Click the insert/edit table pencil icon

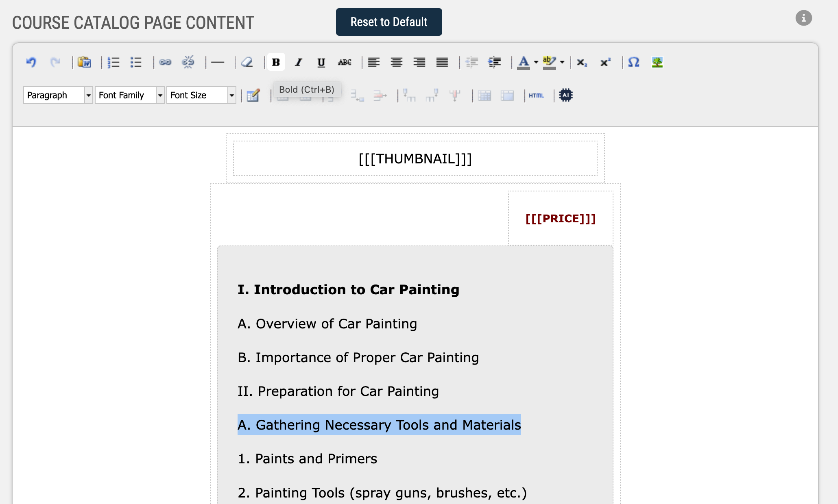[x=253, y=96]
